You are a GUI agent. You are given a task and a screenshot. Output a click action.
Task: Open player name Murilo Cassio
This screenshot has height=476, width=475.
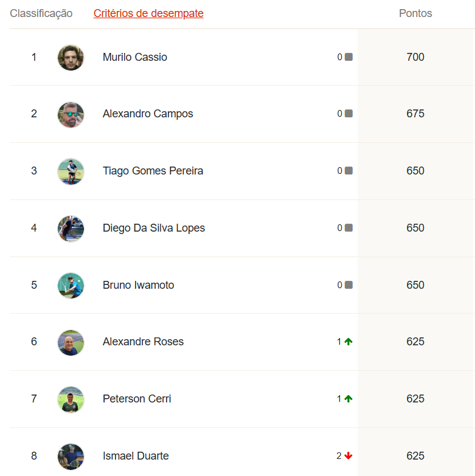pyautogui.click(x=135, y=57)
